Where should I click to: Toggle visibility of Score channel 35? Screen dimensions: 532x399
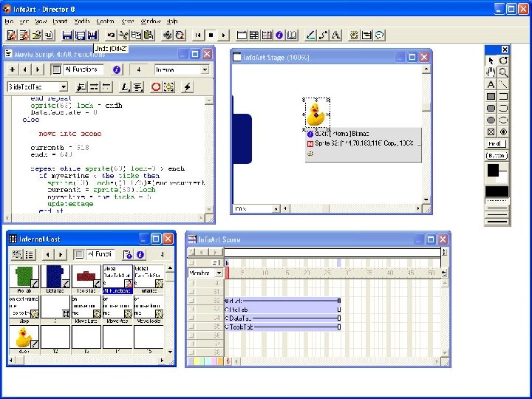[x=192, y=327]
